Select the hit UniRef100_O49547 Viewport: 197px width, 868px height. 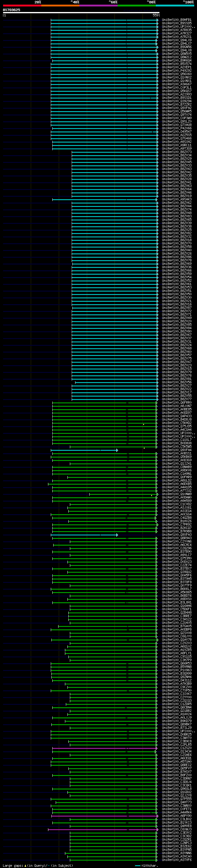point(176,132)
